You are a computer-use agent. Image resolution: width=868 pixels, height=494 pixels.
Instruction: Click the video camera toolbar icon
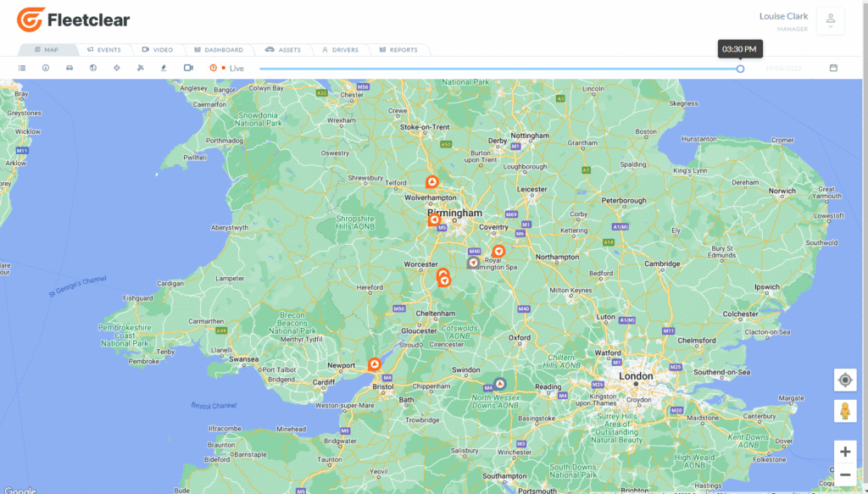click(x=188, y=68)
